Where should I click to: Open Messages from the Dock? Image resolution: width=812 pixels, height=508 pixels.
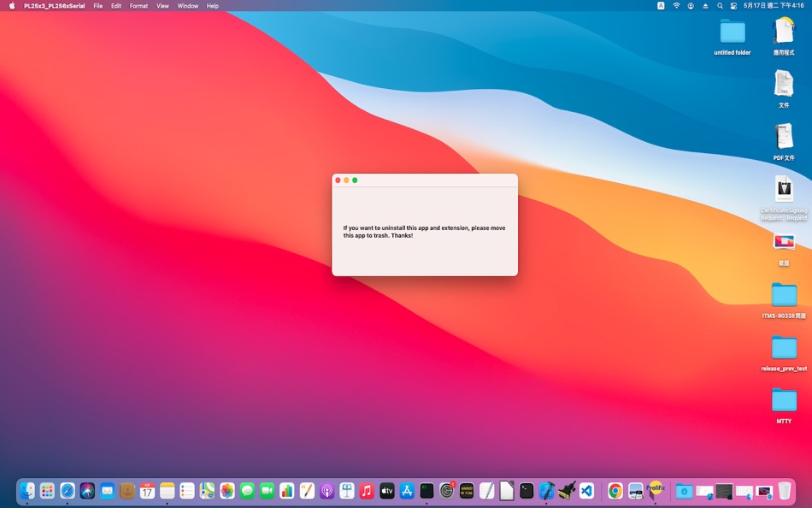pyautogui.click(x=247, y=490)
